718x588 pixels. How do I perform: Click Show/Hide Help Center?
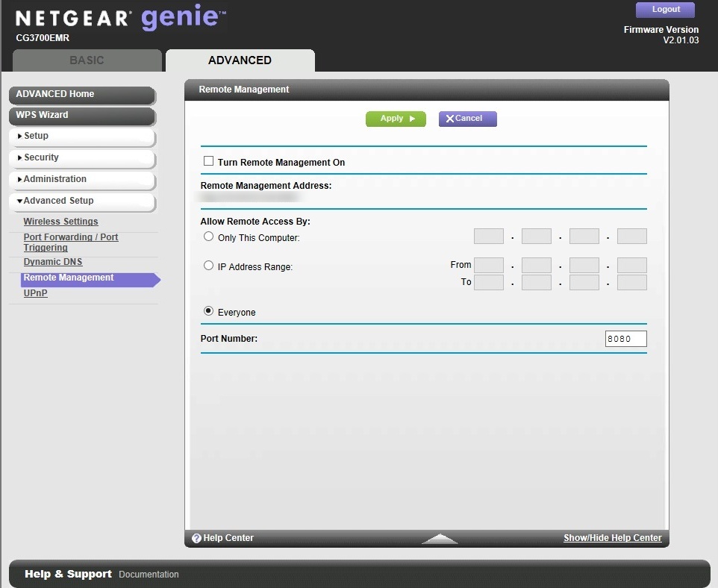[612, 537]
